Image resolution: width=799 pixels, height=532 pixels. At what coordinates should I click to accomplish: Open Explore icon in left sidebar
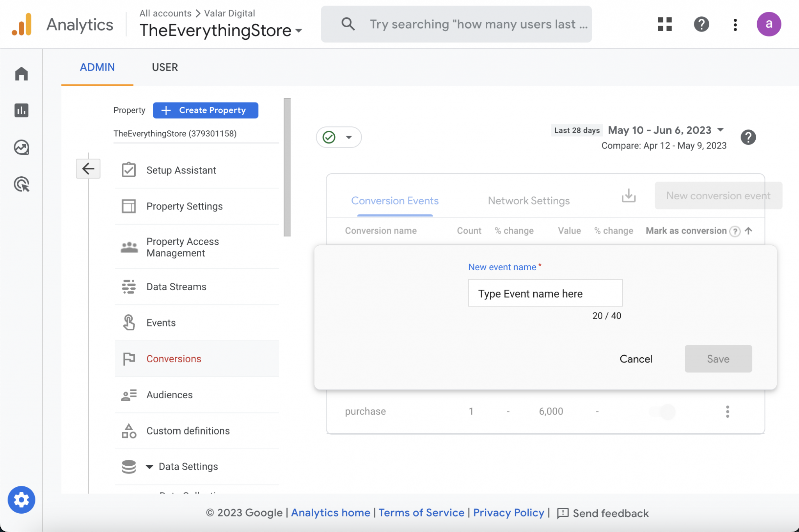tap(21, 147)
